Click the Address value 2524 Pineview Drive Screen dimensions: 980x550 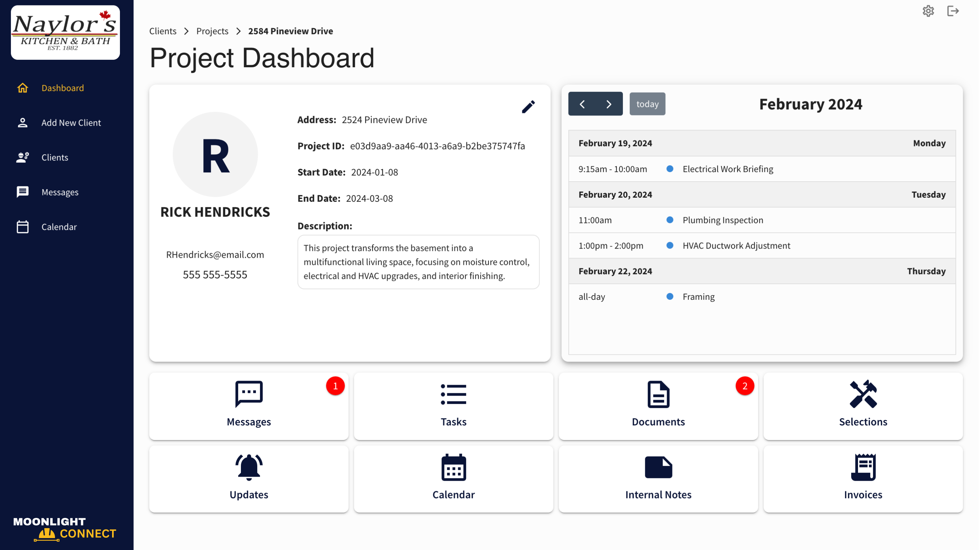point(384,120)
